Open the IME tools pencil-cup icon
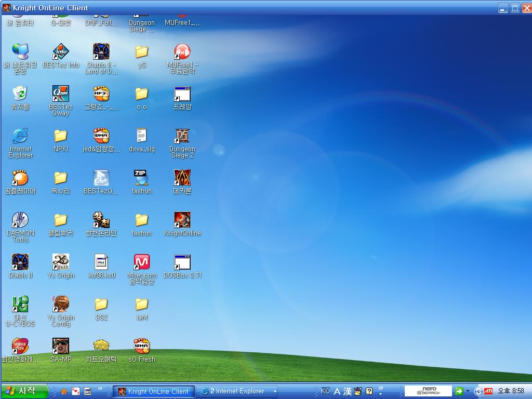This screenshot has width=532, height=399. point(358,391)
